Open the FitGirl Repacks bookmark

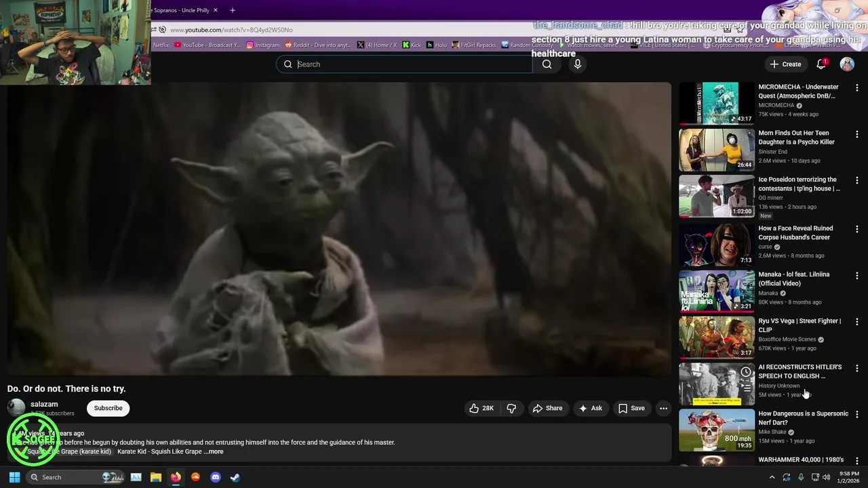click(474, 45)
